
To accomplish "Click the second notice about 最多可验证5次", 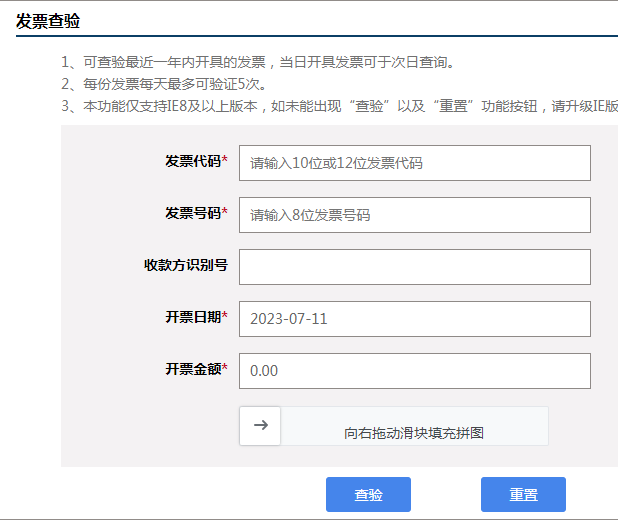I will tap(164, 84).
